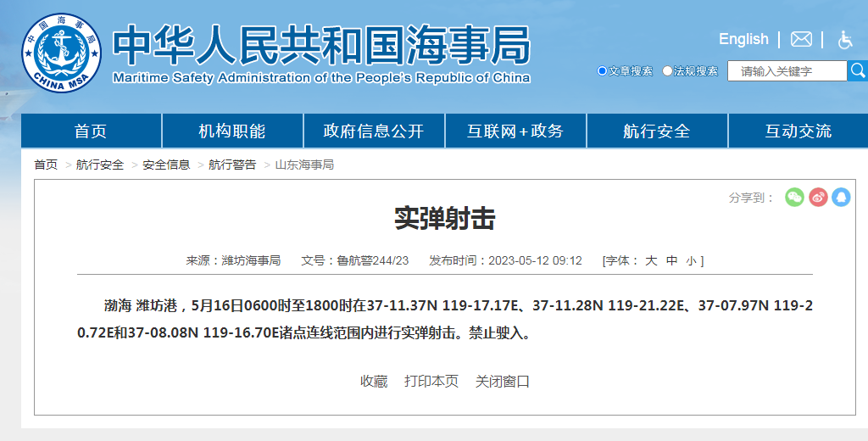The image size is (868, 441).
Task: Open the 政府信息公开 navigation menu
Action: click(x=374, y=131)
